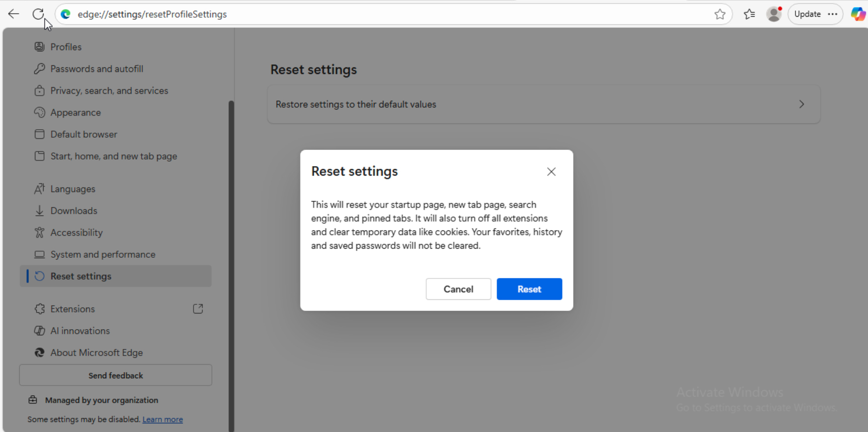Click the Extensions puzzle icon

tap(40, 309)
